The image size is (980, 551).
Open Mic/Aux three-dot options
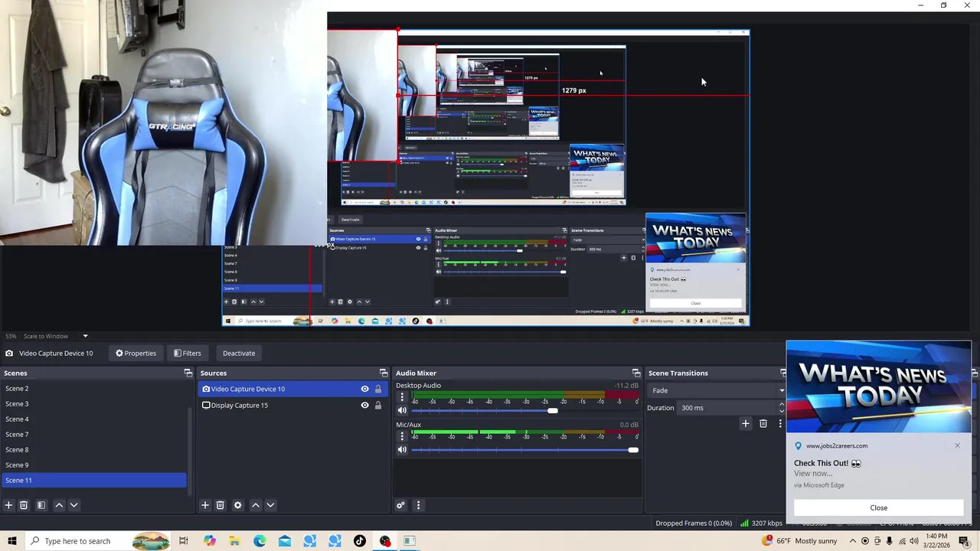402,436
